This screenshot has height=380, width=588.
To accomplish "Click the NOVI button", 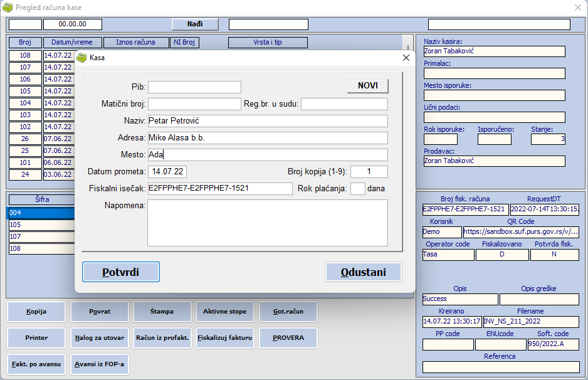I will pos(367,86).
